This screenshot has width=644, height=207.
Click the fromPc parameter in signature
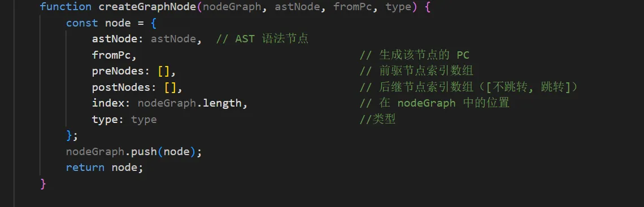353,7
